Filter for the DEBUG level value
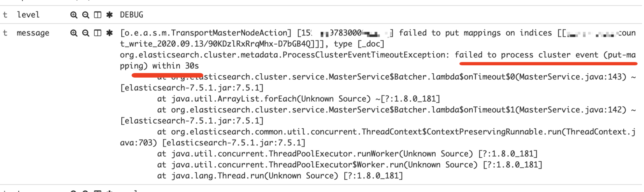 (x=74, y=15)
